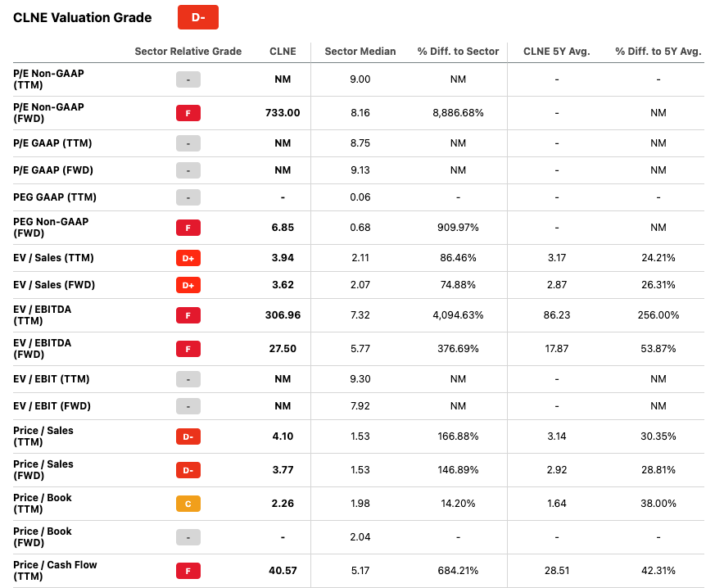Click the Sector Relative Grade column header
The image size is (715, 588).
(x=188, y=52)
